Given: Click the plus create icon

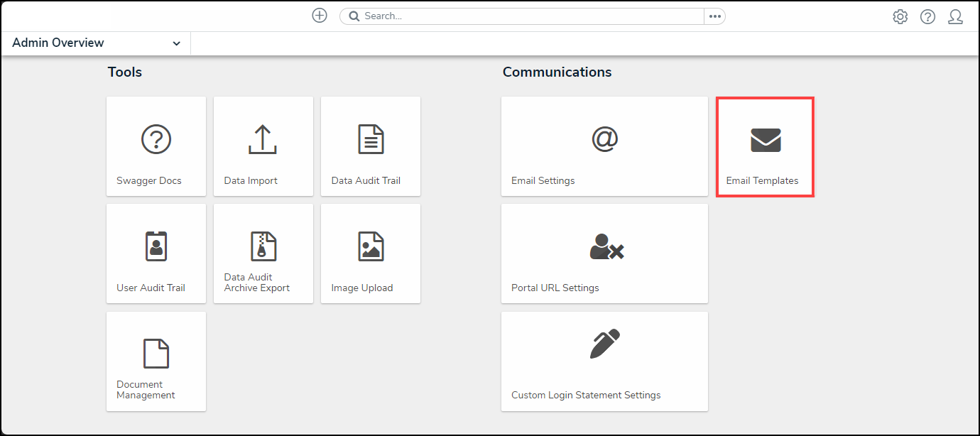Looking at the screenshot, I should [320, 16].
